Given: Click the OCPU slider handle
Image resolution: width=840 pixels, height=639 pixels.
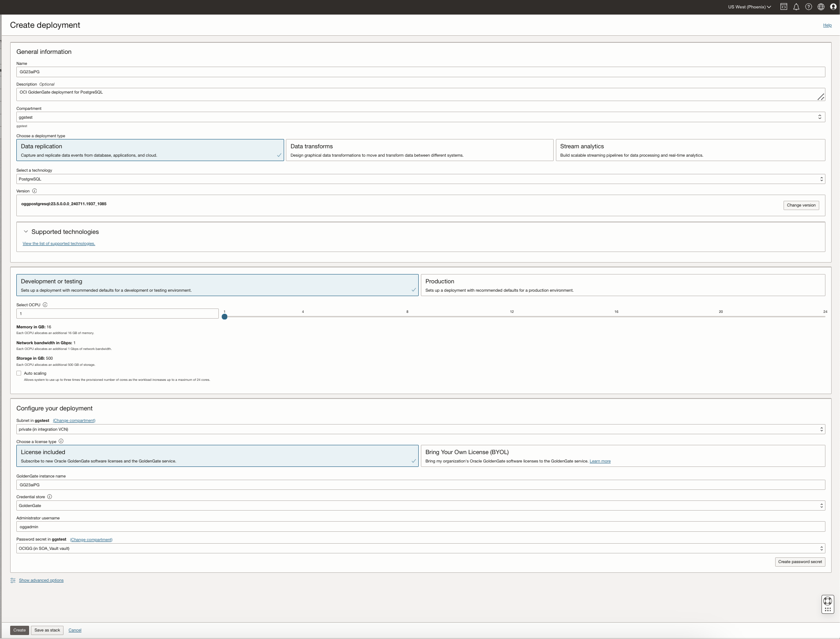Looking at the screenshot, I should point(225,316).
